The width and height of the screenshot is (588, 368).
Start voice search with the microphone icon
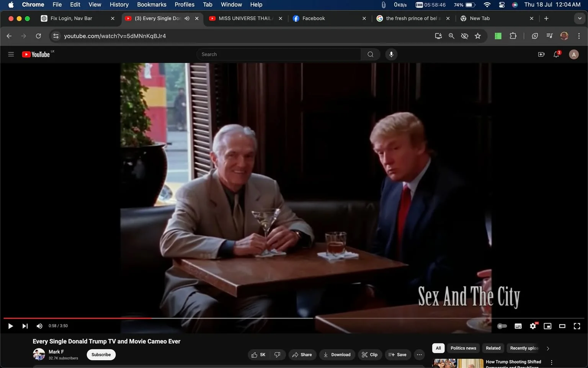(391, 54)
